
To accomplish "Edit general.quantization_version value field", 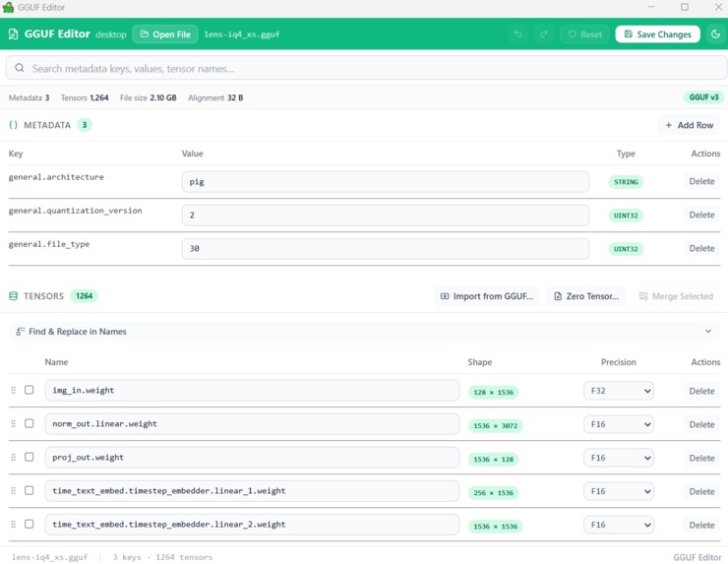I will [x=386, y=216].
